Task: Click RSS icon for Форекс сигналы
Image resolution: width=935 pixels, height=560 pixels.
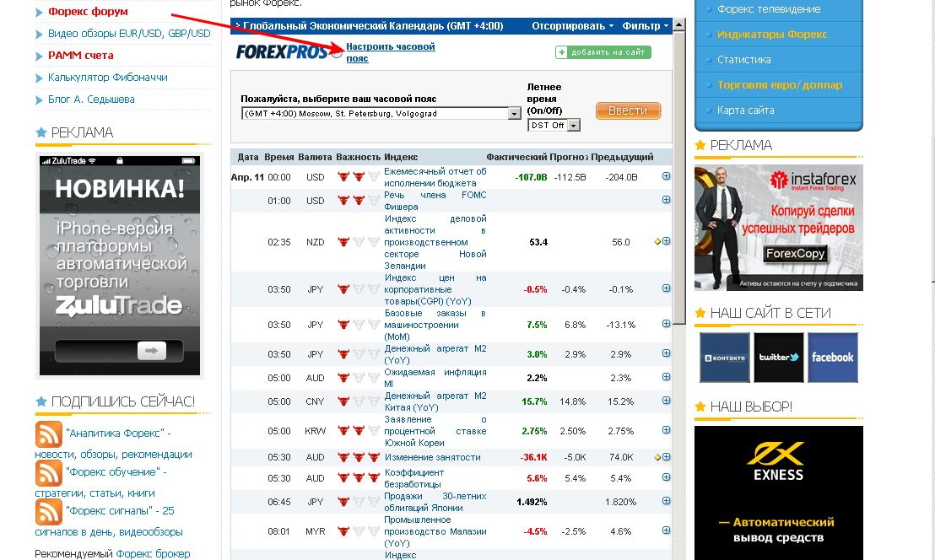Action: point(48,512)
